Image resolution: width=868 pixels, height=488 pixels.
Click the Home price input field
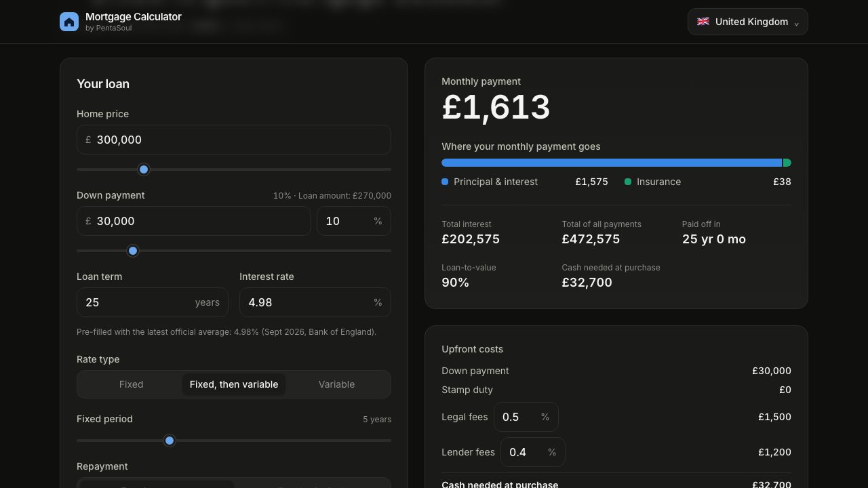[234, 140]
